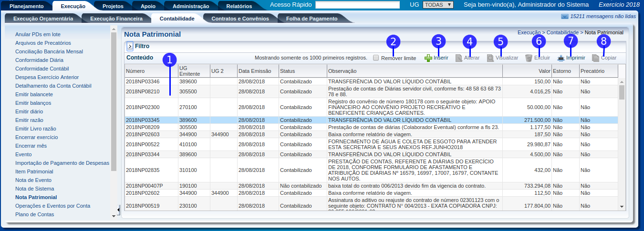Click the Visualizar magnifier icon
Screen dimensions: 644x231
point(490,58)
